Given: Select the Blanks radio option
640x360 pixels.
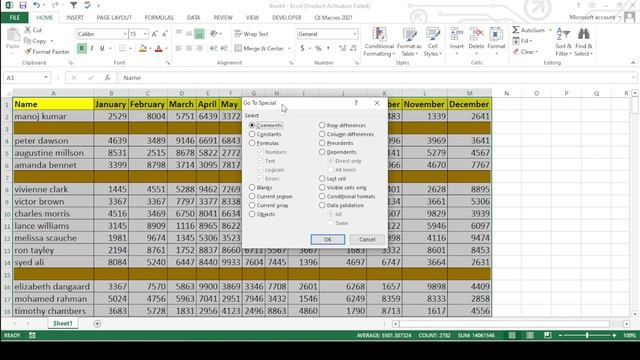Looking at the screenshot, I should click(252, 187).
